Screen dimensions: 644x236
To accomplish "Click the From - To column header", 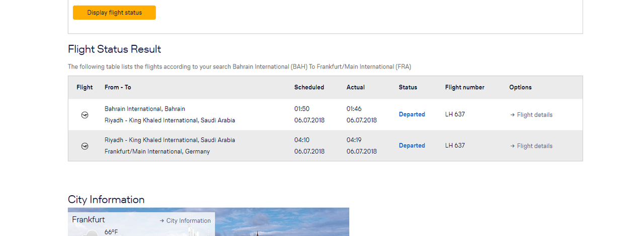I will point(118,87).
